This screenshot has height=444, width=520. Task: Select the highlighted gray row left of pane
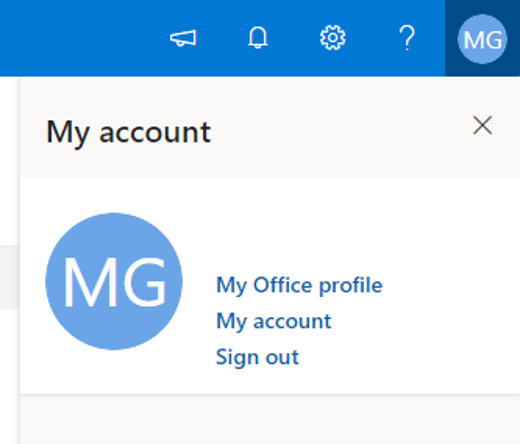9,278
